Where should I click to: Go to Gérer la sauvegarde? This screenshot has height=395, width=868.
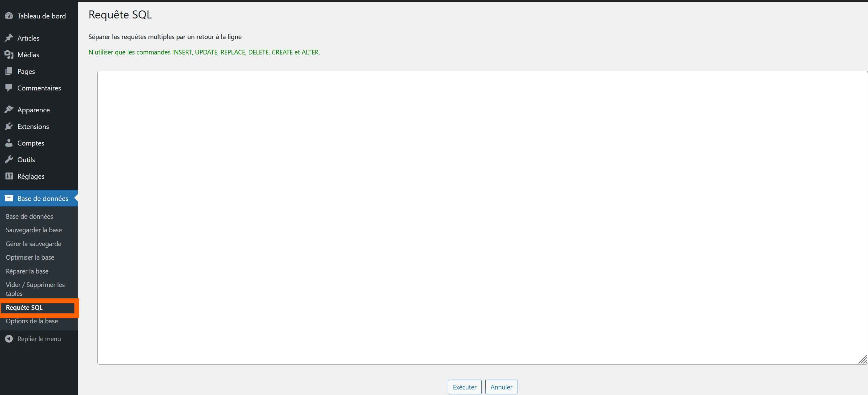(33, 244)
